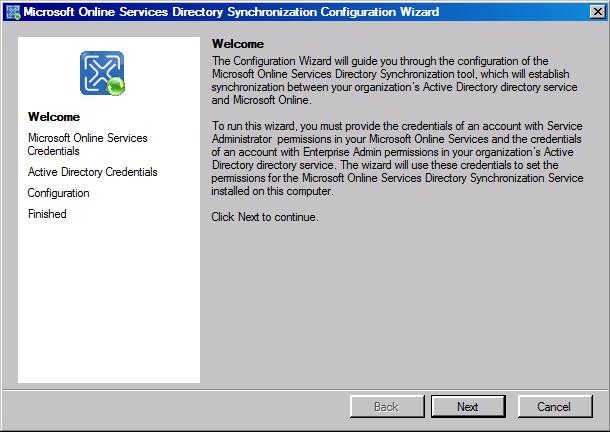Click the green sync badge on the logo
The width and height of the screenshot is (610, 432).
tap(116, 87)
